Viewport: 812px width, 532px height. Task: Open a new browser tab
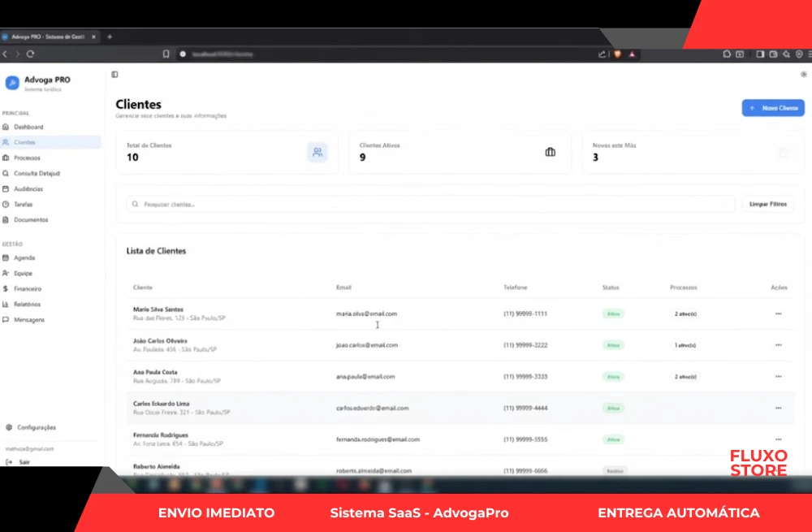pyautogui.click(x=110, y=37)
